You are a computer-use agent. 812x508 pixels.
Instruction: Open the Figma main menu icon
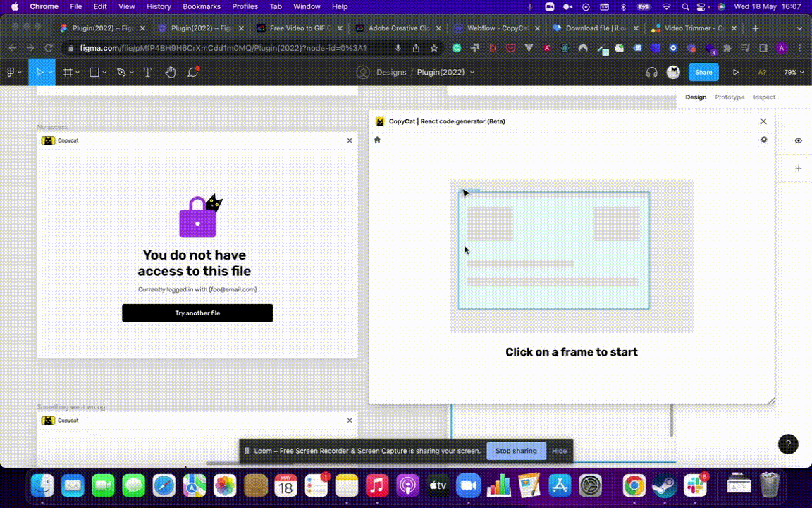click(x=10, y=73)
